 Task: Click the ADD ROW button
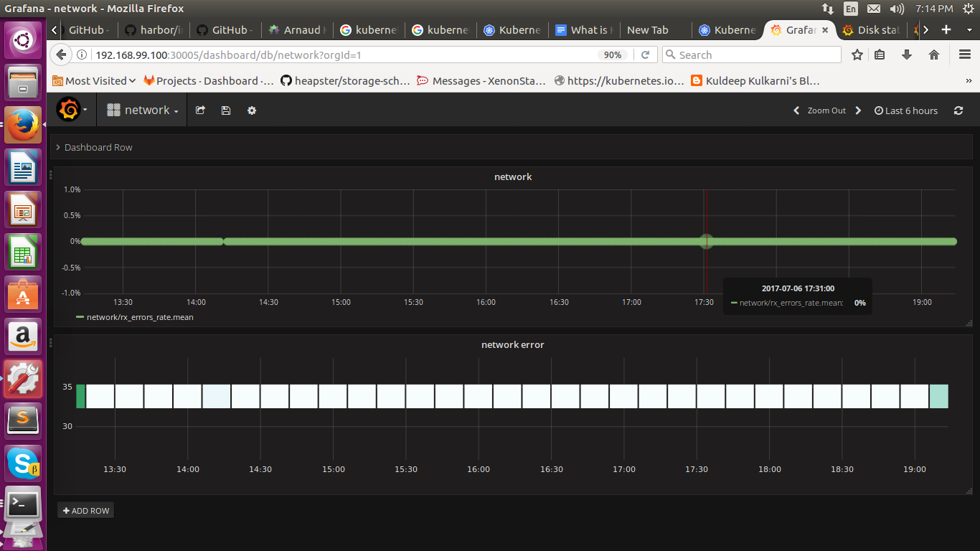click(x=86, y=511)
